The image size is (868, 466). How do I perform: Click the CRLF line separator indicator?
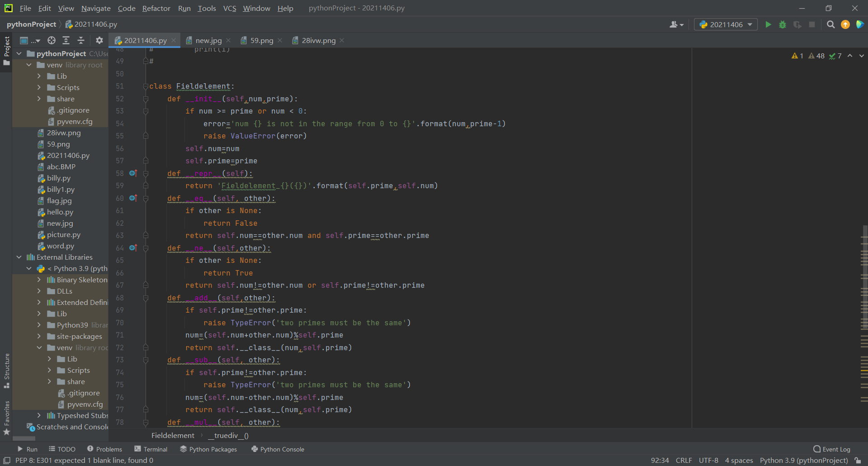684,461
